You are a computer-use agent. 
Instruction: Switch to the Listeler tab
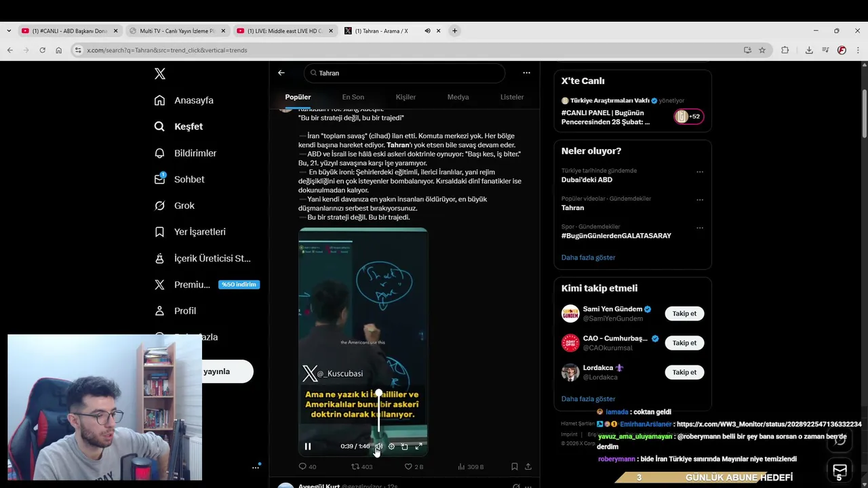tap(512, 97)
